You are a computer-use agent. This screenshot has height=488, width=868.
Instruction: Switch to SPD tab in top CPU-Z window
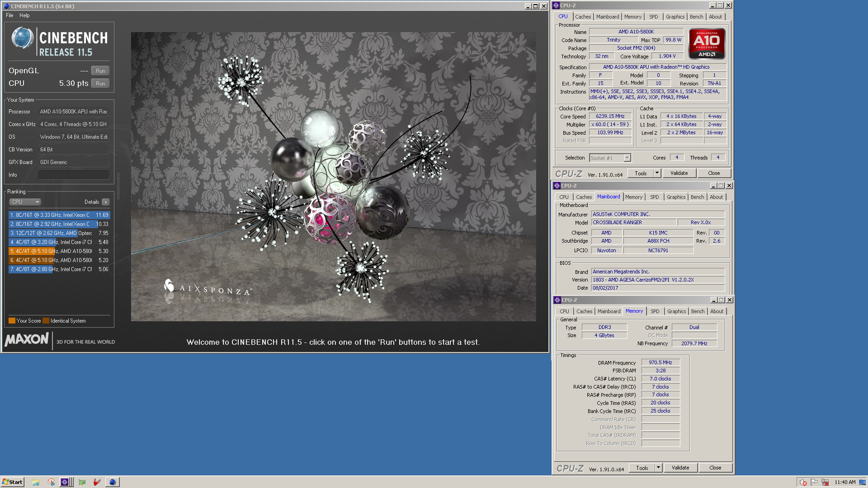coord(653,17)
